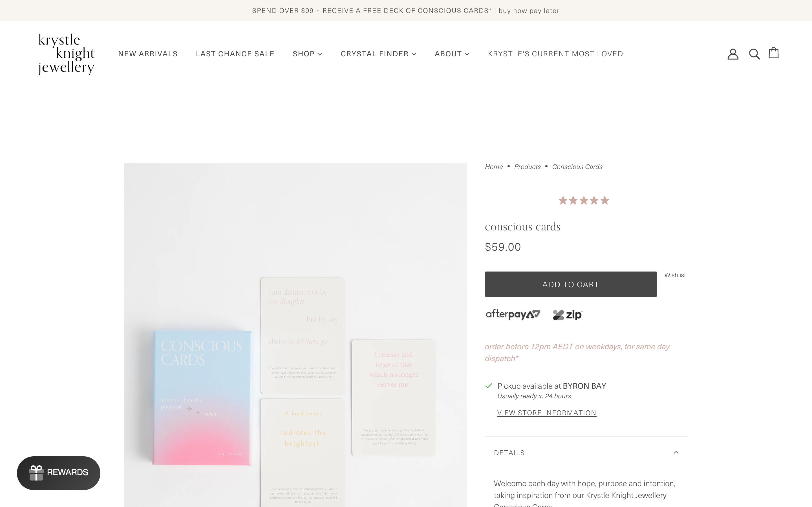Expand the SHOP dropdown menu

coord(307,54)
